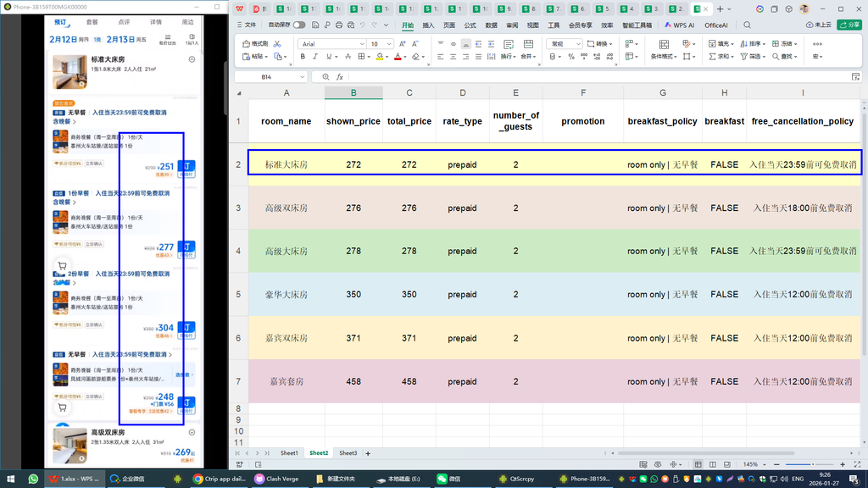Click the 标准大床房 room thumbnail photo
Viewport: 868px width, 488px height.
[70, 72]
